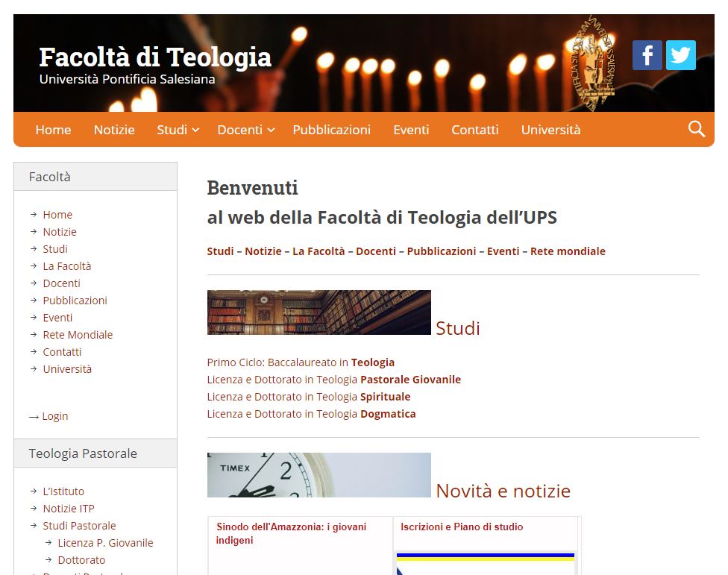Image resolution: width=728 pixels, height=575 pixels.
Task: Open L'Istituto in Teologia Pastorale sidebar
Action: 63,491
